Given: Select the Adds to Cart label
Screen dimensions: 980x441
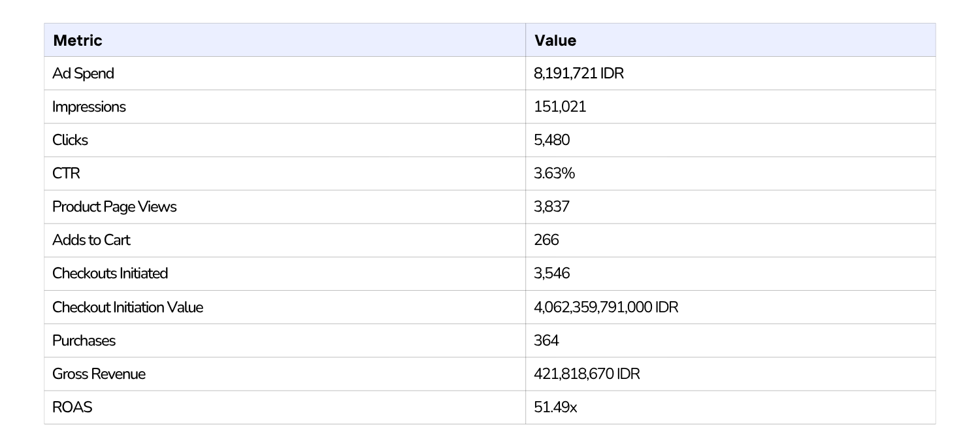Looking at the screenshot, I should click(x=91, y=240).
